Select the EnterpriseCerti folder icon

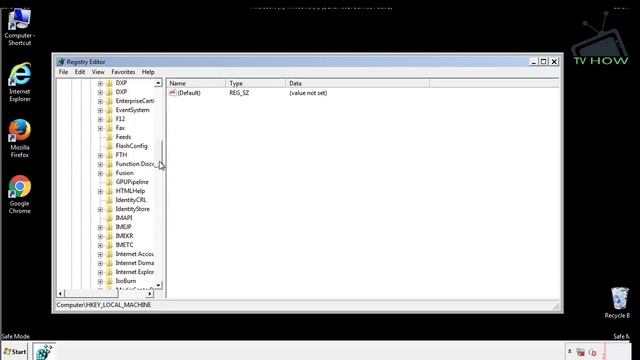click(x=109, y=101)
